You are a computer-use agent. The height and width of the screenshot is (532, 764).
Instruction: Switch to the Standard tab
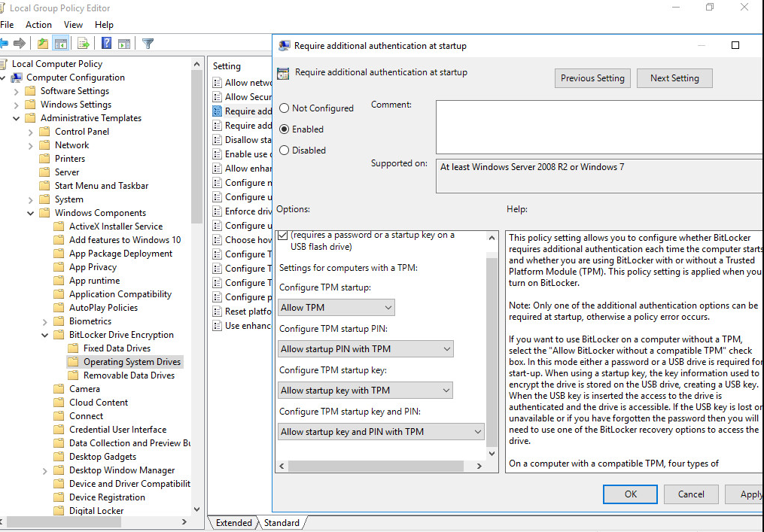(282, 523)
